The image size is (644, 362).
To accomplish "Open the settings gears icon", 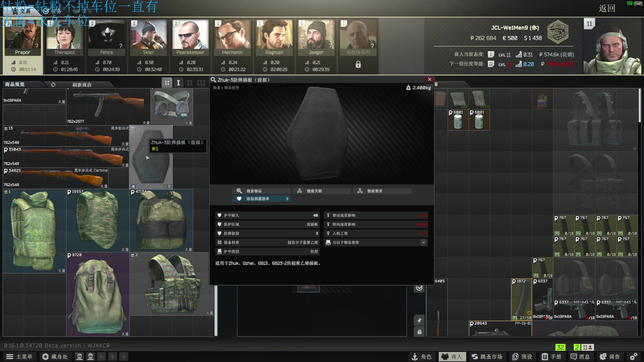I will tap(634, 357).
